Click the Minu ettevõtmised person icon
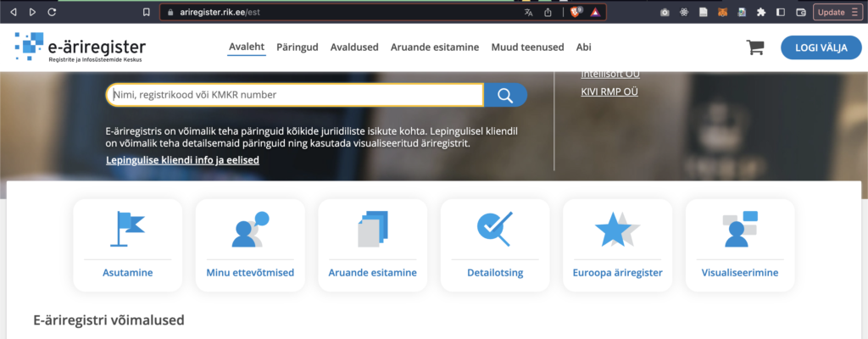 pyautogui.click(x=250, y=229)
